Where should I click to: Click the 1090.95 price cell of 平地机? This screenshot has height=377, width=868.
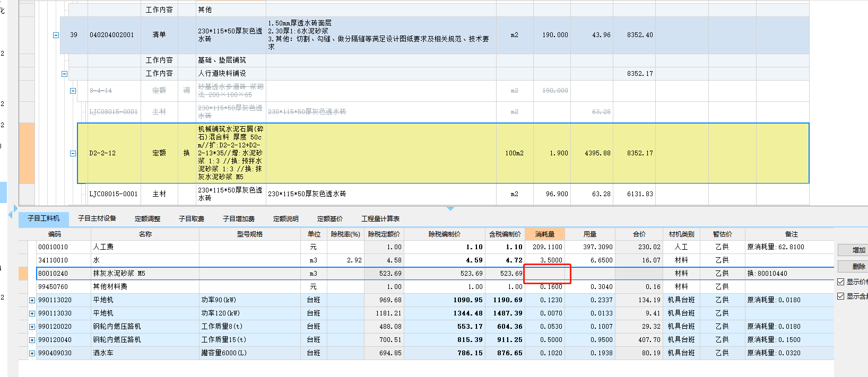pos(445,300)
